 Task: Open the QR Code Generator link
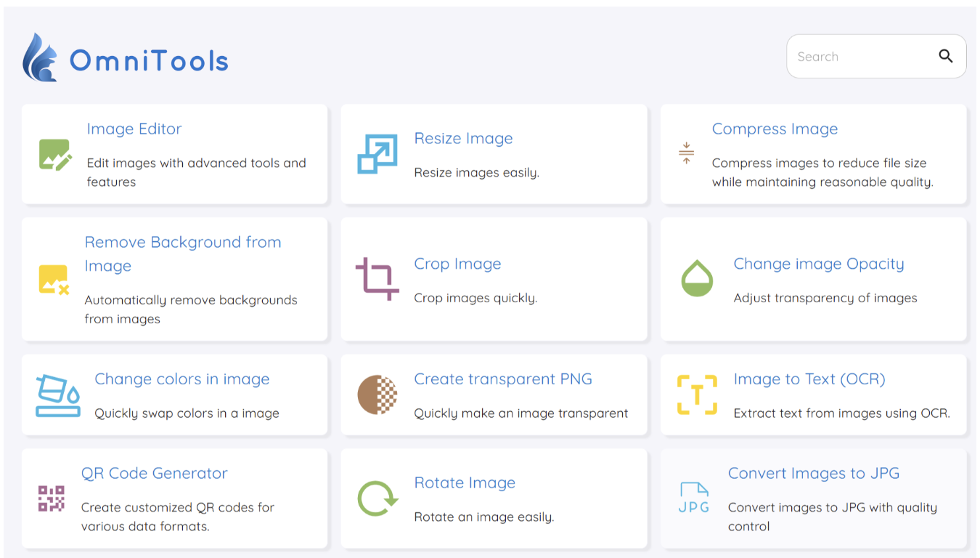click(154, 474)
